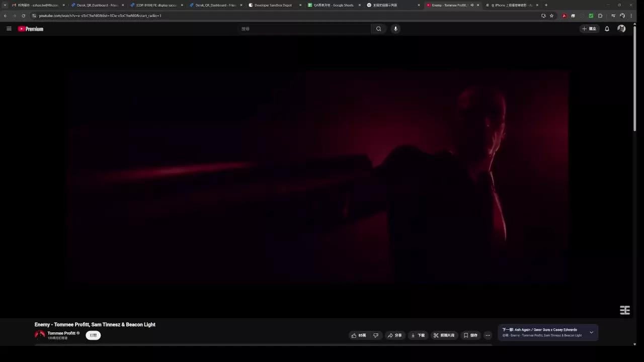The width and height of the screenshot is (644, 362).
Task: Open YouTube notifications bell
Action: point(607,29)
